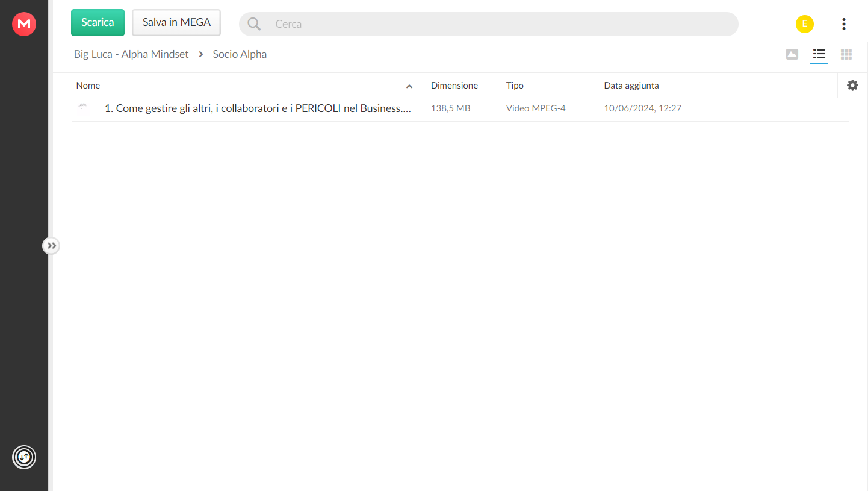868x491 pixels.
Task: Switch to grid thumbnail view icon
Action: click(x=846, y=54)
